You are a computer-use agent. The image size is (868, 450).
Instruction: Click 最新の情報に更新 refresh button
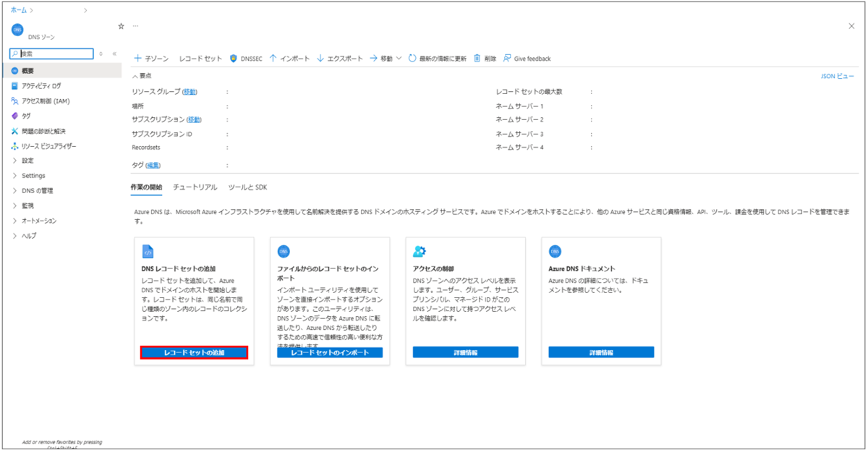tap(437, 59)
